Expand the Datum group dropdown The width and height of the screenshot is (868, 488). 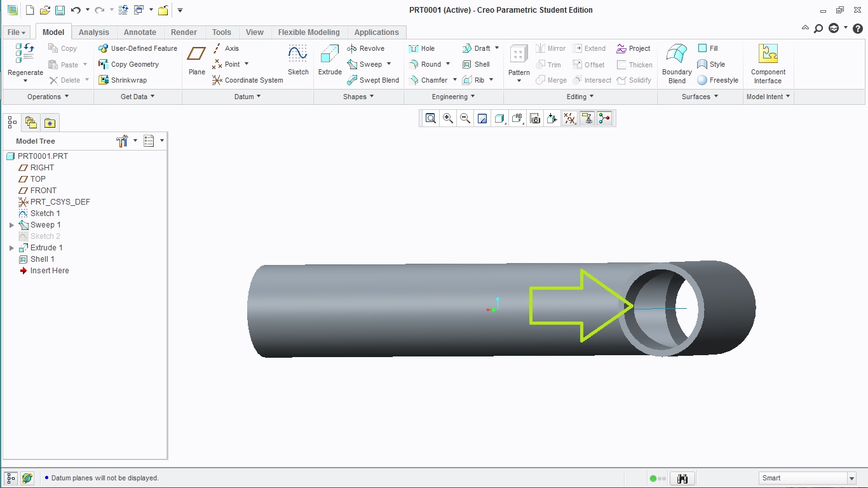click(x=248, y=97)
